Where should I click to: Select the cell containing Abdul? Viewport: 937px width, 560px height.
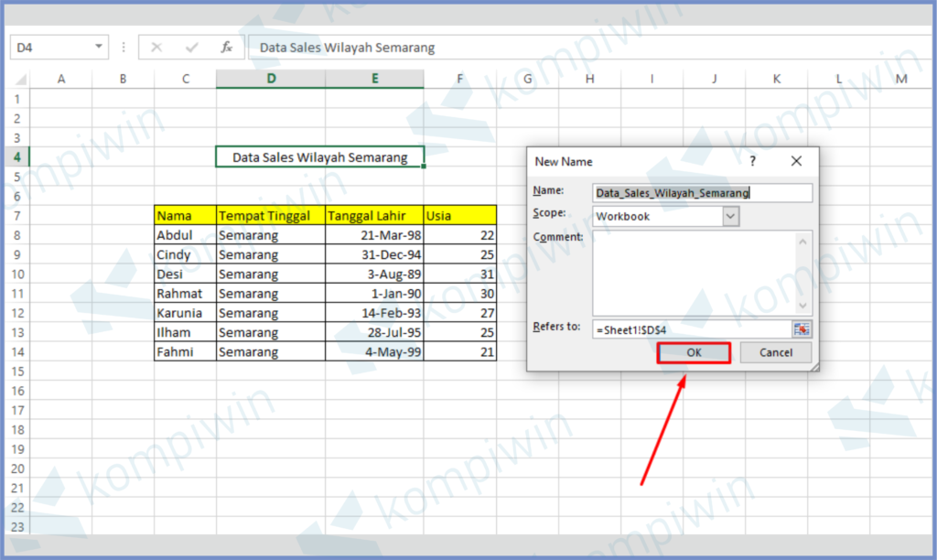click(185, 235)
